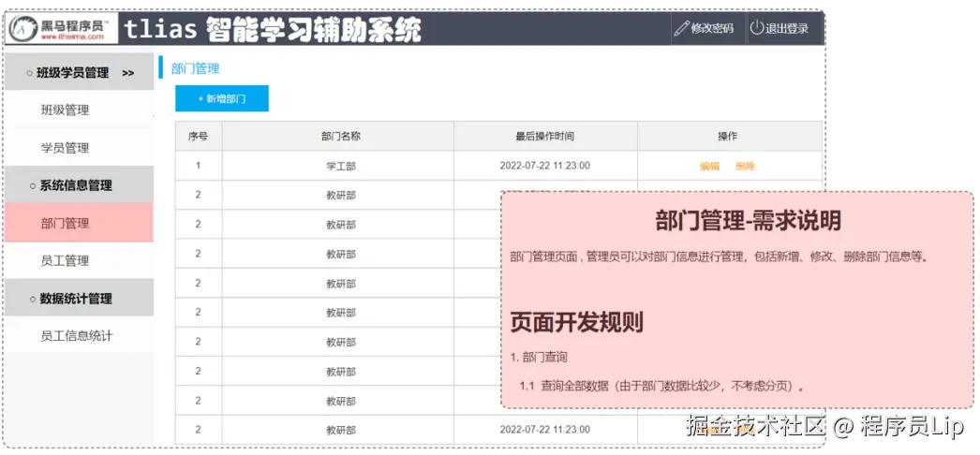Click the 修改密码 header link text
This screenshot has width=980, height=455.
click(712, 28)
